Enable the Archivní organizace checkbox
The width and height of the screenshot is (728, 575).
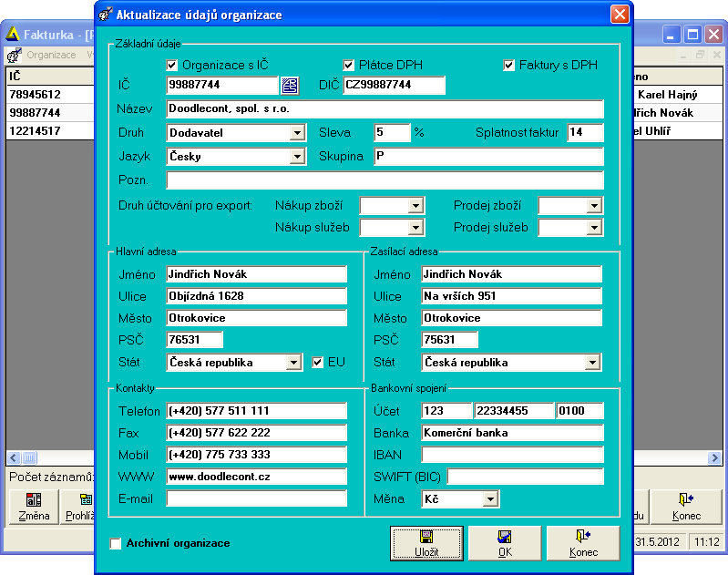point(116,544)
